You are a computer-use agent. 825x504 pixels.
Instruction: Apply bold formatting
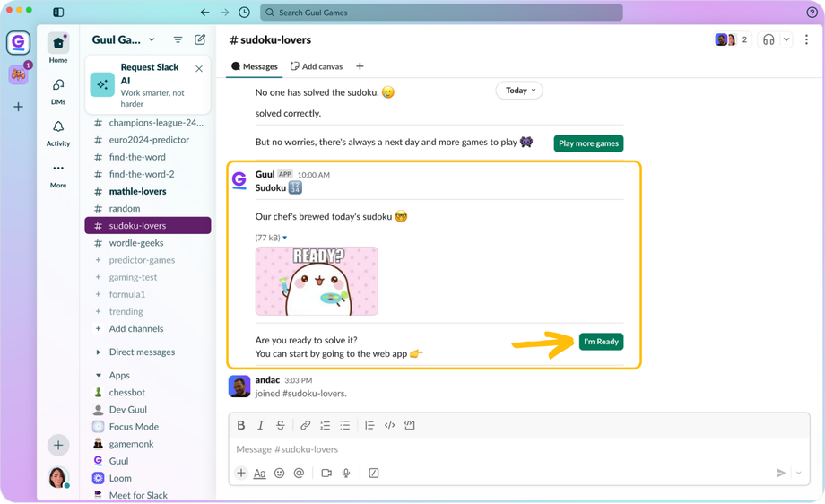coord(241,426)
